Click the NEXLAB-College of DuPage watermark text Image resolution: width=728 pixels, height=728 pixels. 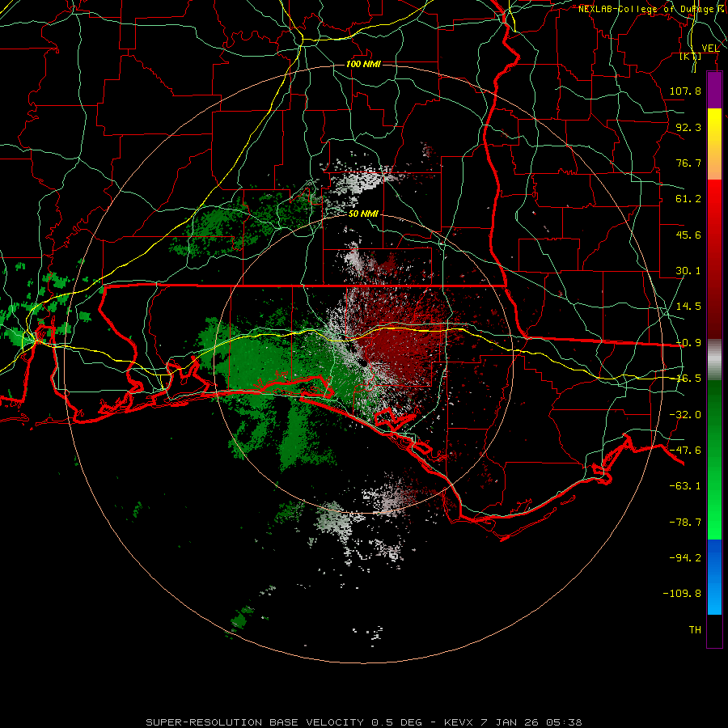[x=645, y=9]
